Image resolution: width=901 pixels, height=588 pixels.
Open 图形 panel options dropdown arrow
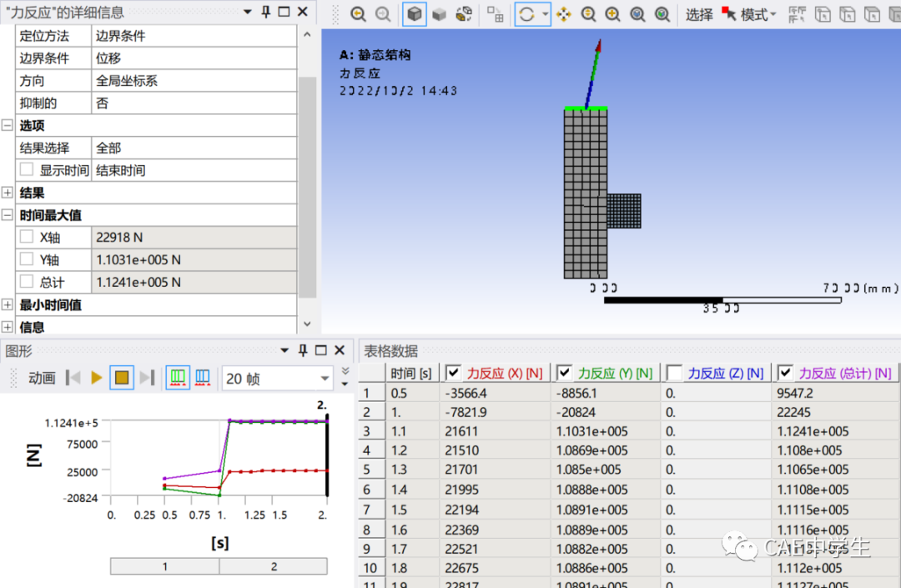point(284,350)
